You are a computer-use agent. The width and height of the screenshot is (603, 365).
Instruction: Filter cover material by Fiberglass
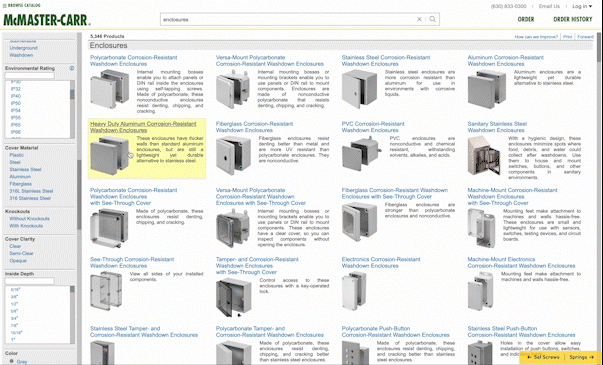pyautogui.click(x=21, y=184)
